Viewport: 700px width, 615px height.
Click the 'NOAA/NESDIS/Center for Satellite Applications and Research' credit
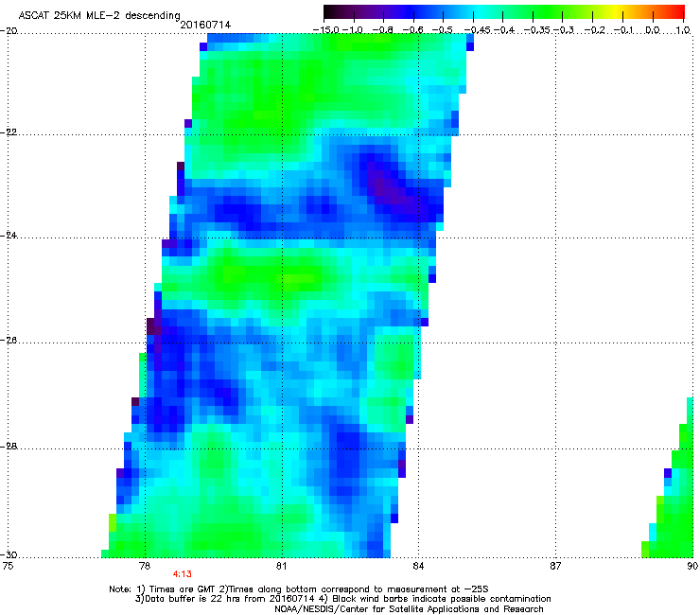click(409, 608)
